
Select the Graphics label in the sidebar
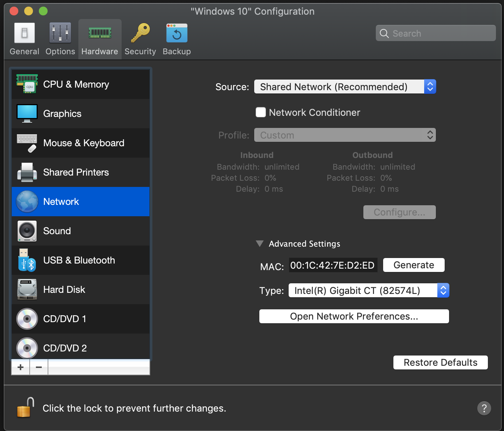(62, 114)
